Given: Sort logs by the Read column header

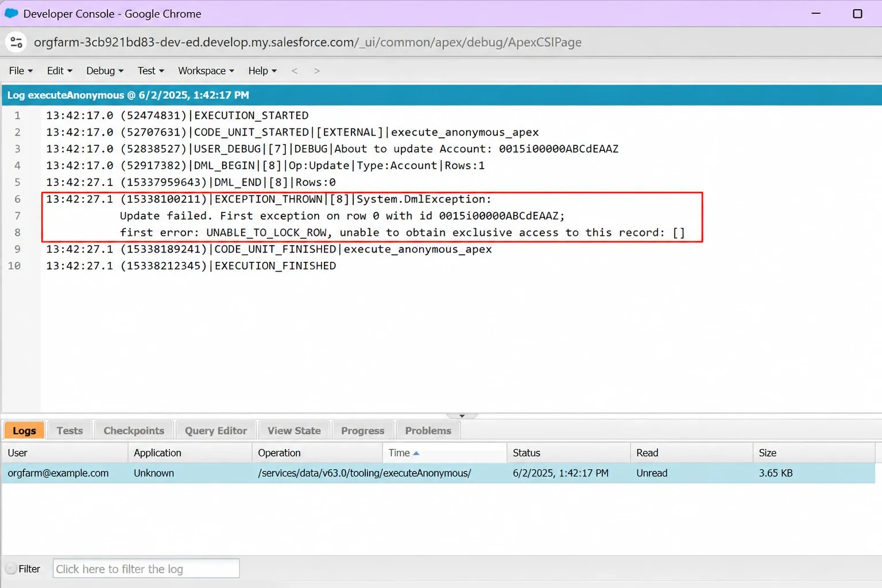Looking at the screenshot, I should click(x=691, y=453).
